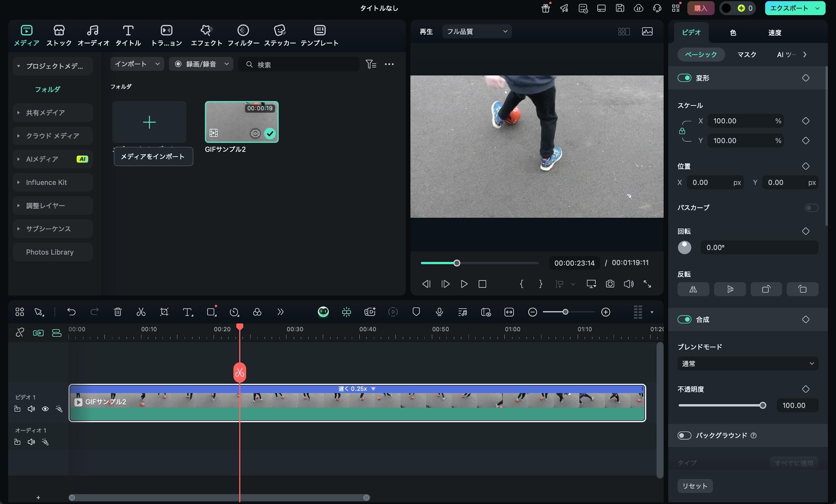Screen dimensions: 836x504
Task: Click the red scissors on the playhead
Action: (239, 373)
